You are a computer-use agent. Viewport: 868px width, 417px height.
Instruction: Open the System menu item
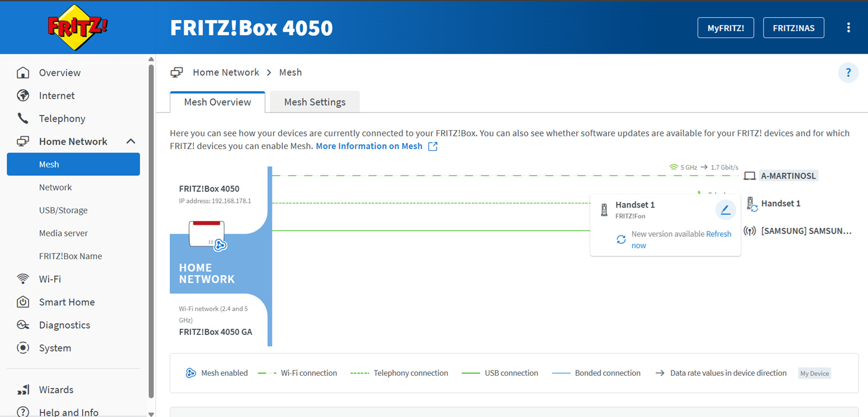coord(55,348)
